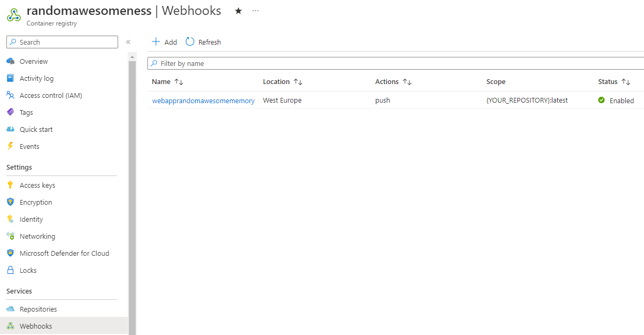Screen dimensions: 644x335
Task: Click the sidebar scroll-up arrow
Action: [132, 56]
